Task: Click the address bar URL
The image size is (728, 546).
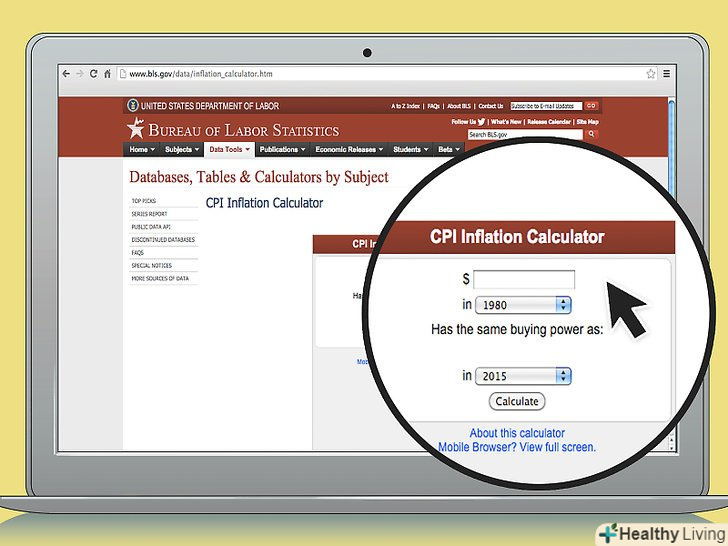Action: 201,74
